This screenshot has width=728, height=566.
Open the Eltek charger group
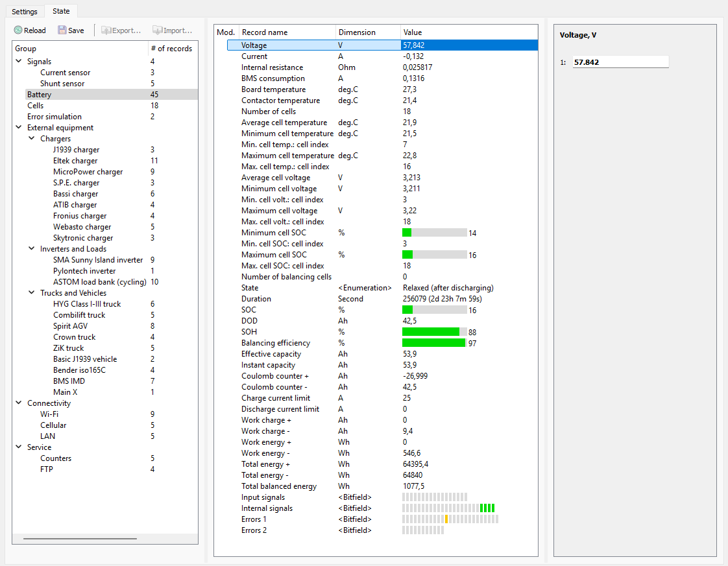pos(75,161)
